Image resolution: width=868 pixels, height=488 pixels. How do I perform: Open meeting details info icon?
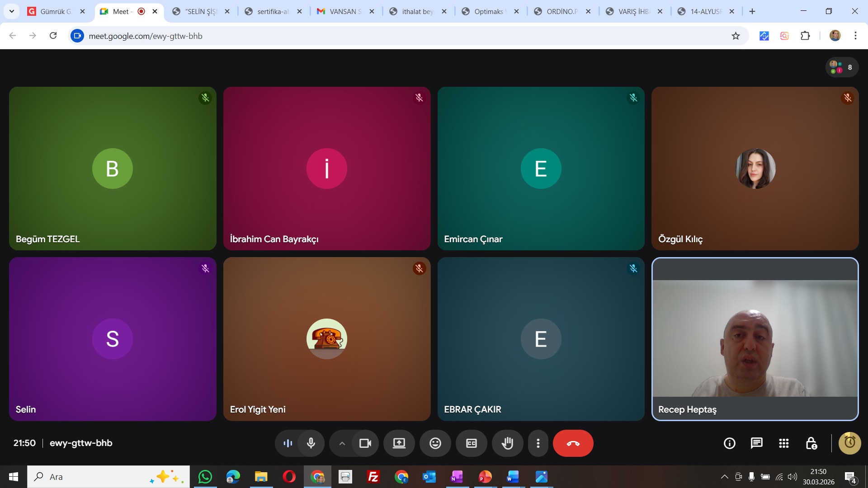pos(729,443)
